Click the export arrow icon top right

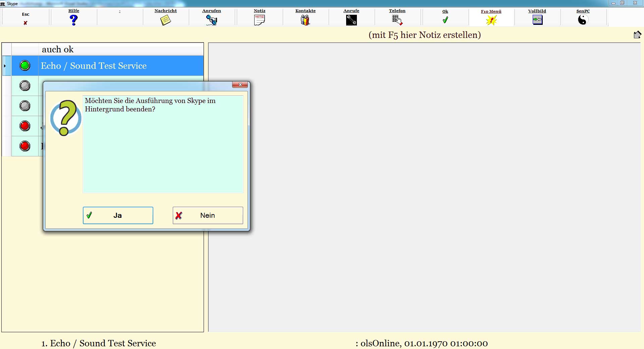(637, 35)
